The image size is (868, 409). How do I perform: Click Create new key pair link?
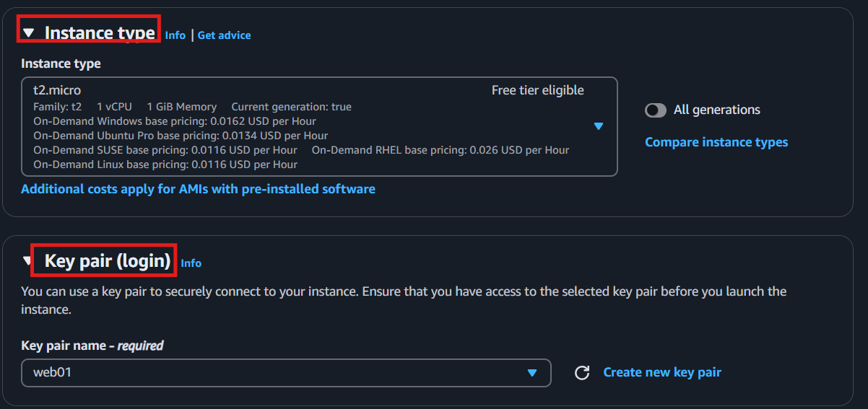tap(662, 372)
